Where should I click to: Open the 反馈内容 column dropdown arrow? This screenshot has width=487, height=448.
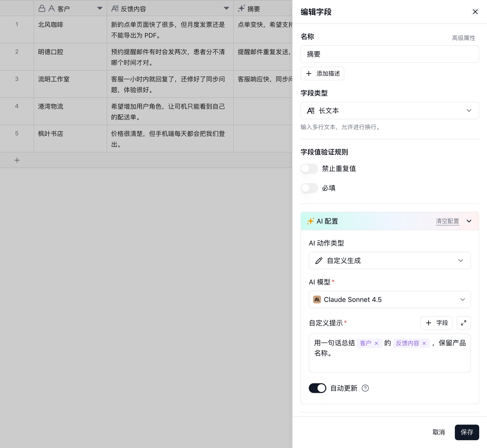click(x=226, y=9)
